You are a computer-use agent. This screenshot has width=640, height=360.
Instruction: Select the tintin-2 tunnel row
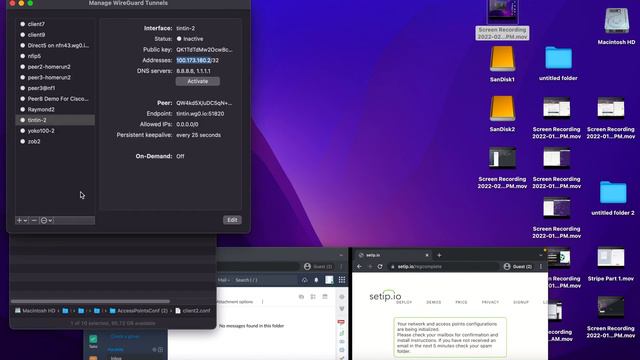(x=55, y=120)
